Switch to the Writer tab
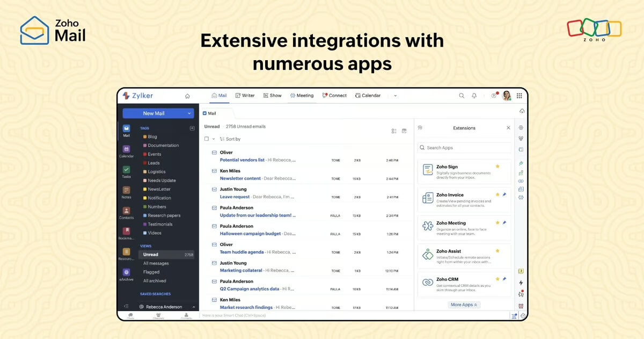Image resolution: width=644 pixels, height=339 pixels. pos(245,96)
